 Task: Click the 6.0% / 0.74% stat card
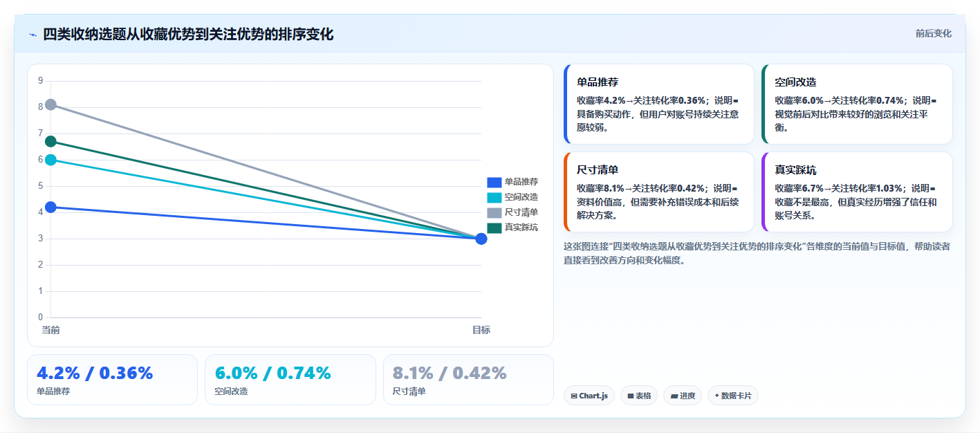(290, 380)
